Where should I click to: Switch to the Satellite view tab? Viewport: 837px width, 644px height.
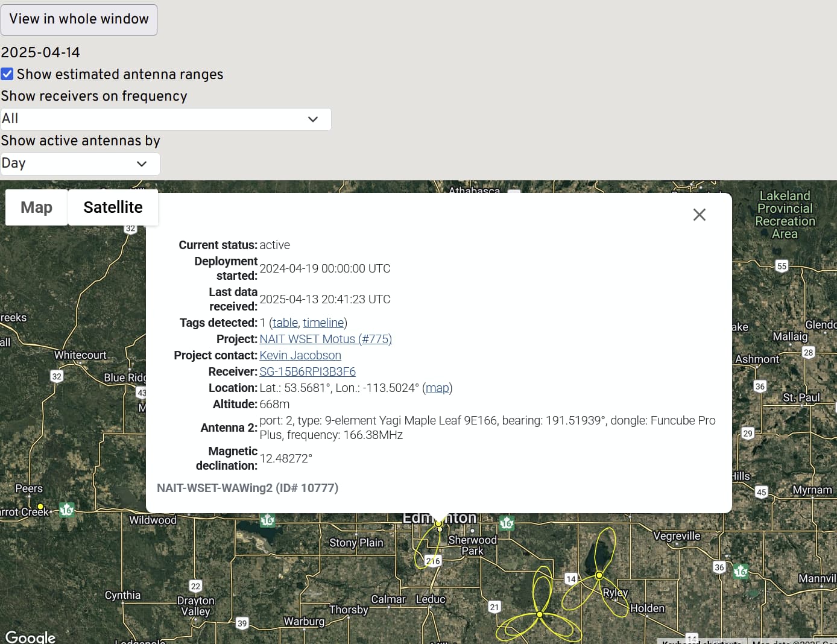click(113, 207)
